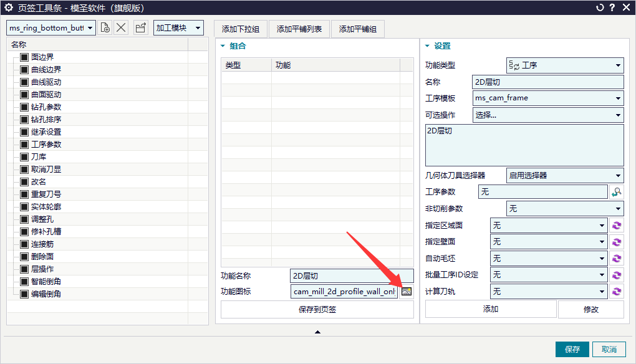Collapse panel using bottom up-arrow
The image size is (636, 364).
[x=317, y=332]
